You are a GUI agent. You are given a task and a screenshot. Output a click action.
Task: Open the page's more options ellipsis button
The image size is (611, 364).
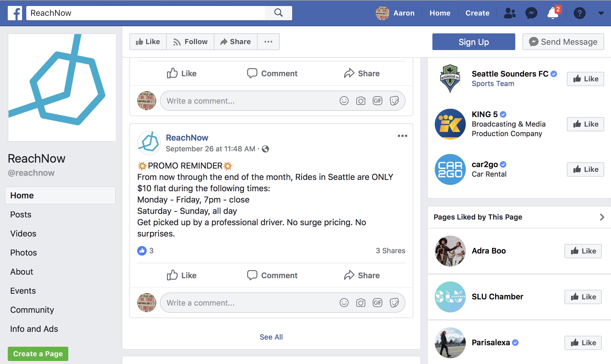(268, 42)
